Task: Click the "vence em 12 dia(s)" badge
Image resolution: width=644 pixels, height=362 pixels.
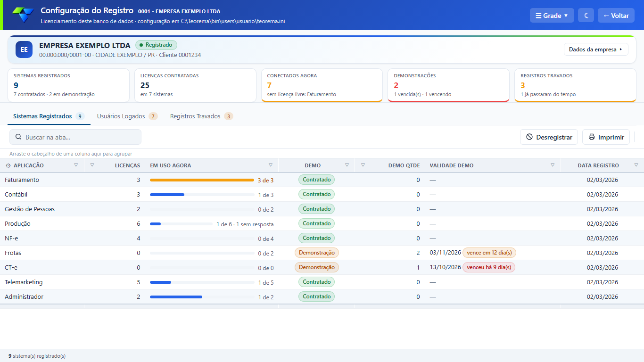Action: (489, 253)
